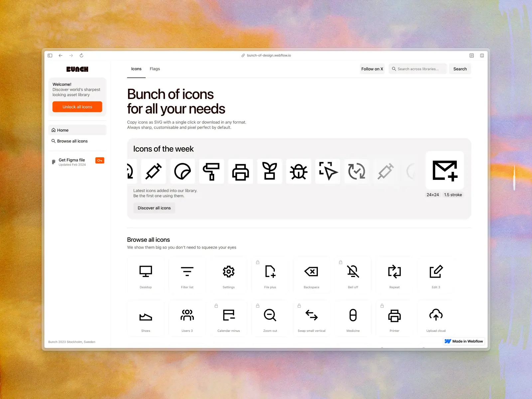Click the Search button
The image size is (532, 399).
[x=460, y=69]
